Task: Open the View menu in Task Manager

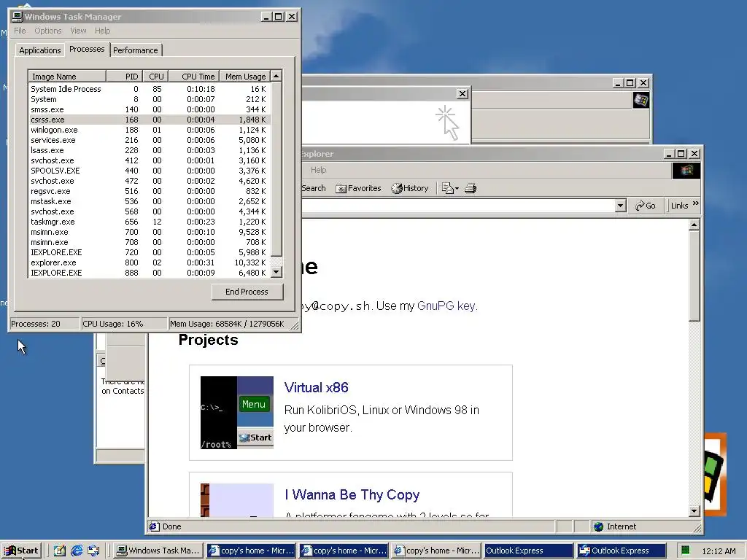Action: point(78,31)
